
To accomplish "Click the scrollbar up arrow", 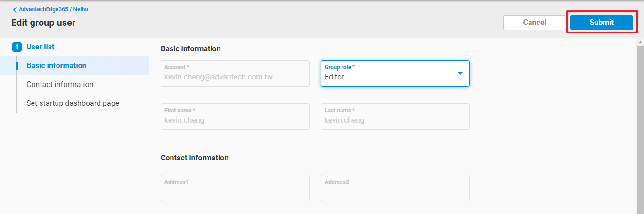I will (x=640, y=41).
